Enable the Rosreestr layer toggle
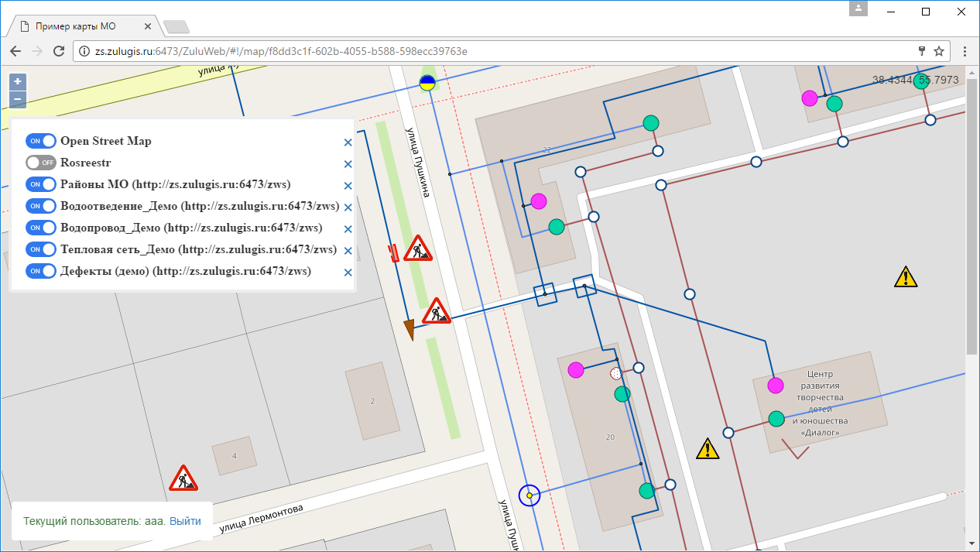 pyautogui.click(x=41, y=163)
